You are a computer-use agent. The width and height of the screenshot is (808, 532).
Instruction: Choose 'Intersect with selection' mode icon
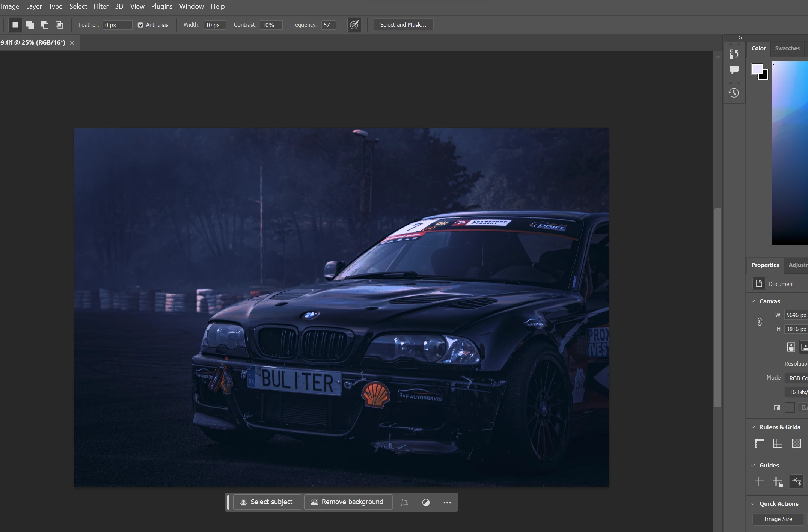pos(59,25)
